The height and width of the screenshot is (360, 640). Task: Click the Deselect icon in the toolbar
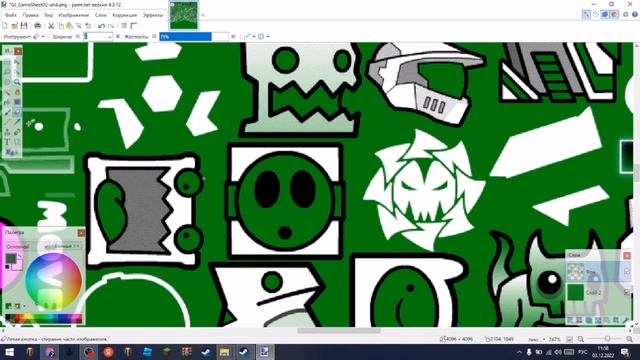click(88, 26)
